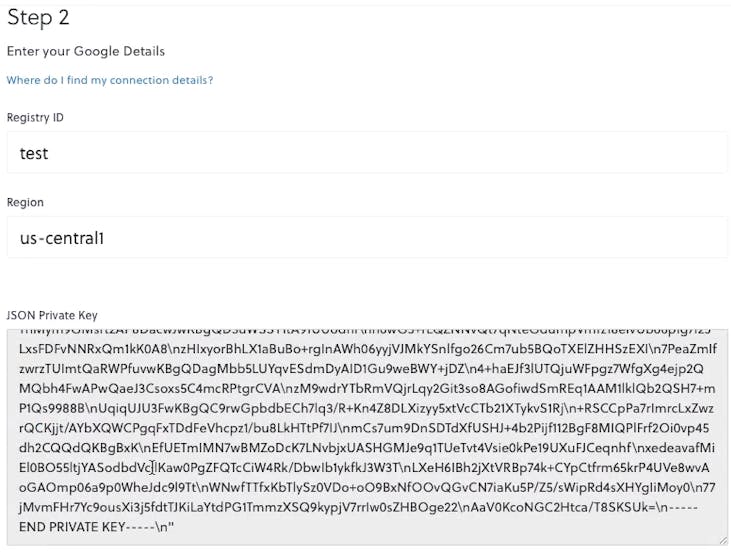Screen dimensions: 731x555
Task: Click key line starting with 'dh2CQQdQKBgBxK'
Action: click(367, 448)
